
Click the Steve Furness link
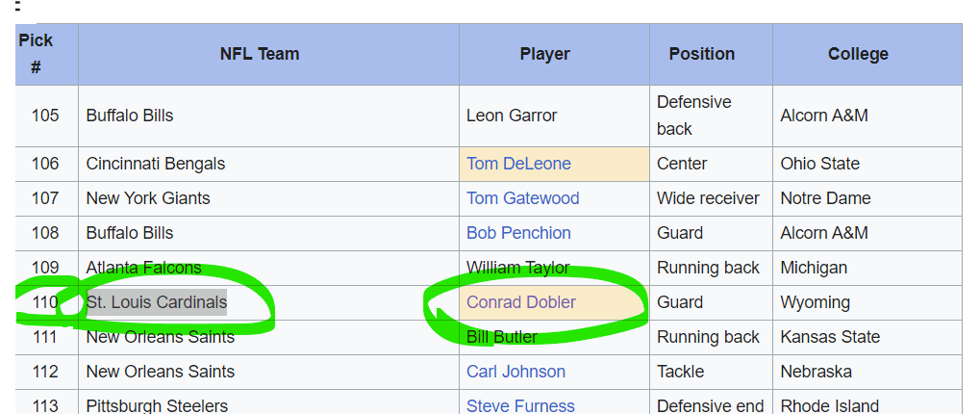point(520,405)
